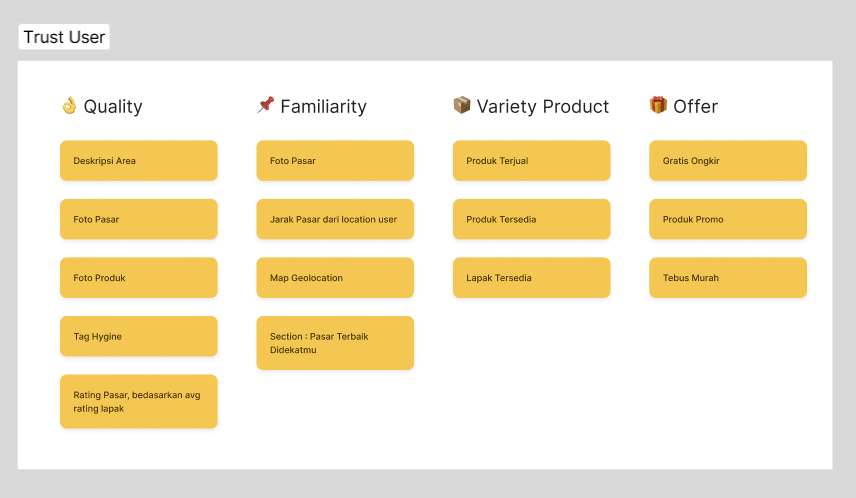Image resolution: width=856 pixels, height=498 pixels.
Task: Select the Map Geolocation card
Action: [x=335, y=277]
